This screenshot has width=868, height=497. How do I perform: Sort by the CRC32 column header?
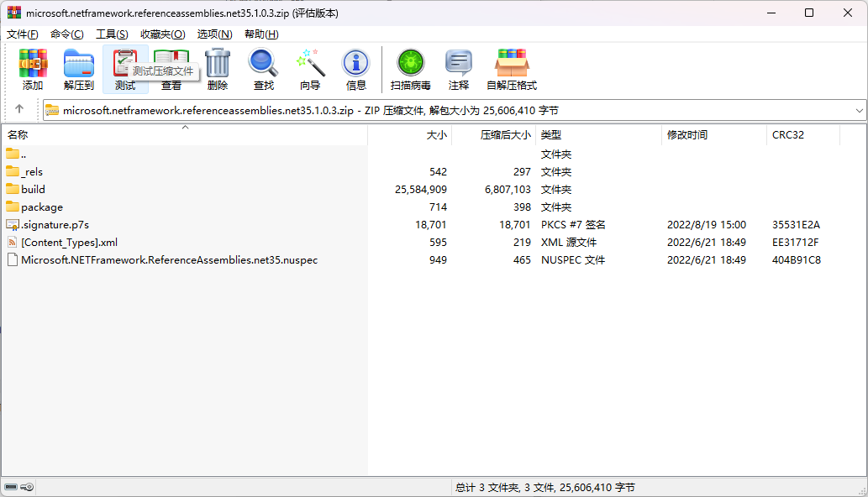click(803, 135)
